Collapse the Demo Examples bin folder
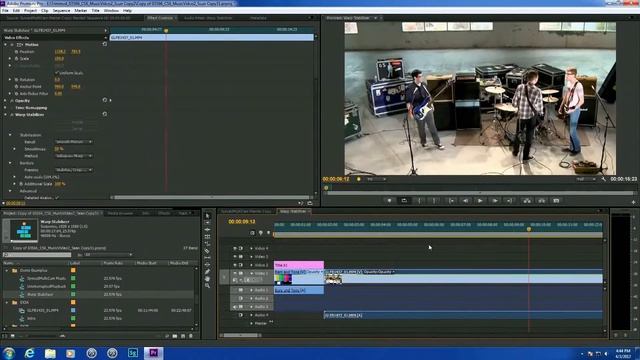640x360 pixels. coord(7,270)
